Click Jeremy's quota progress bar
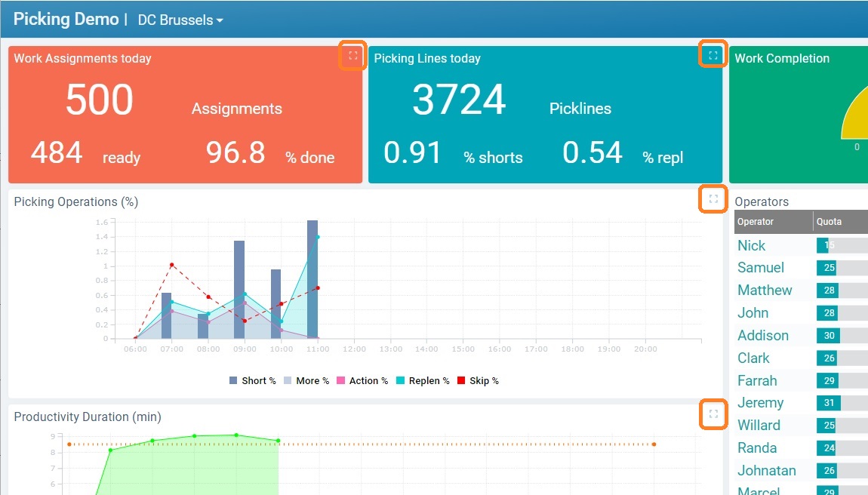Image resolution: width=868 pixels, height=495 pixels. (x=828, y=402)
